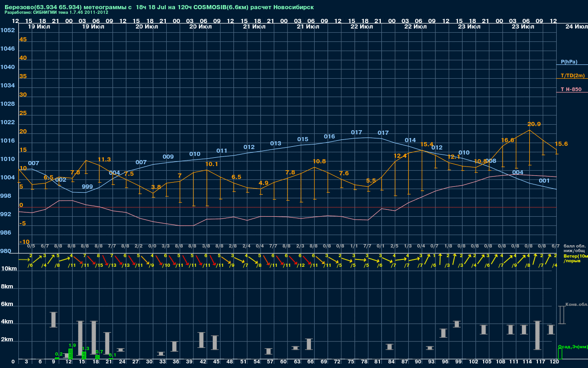This screenshot has width=588, height=368.
Task: Click the 014 pressure label
Action: pos(410,140)
